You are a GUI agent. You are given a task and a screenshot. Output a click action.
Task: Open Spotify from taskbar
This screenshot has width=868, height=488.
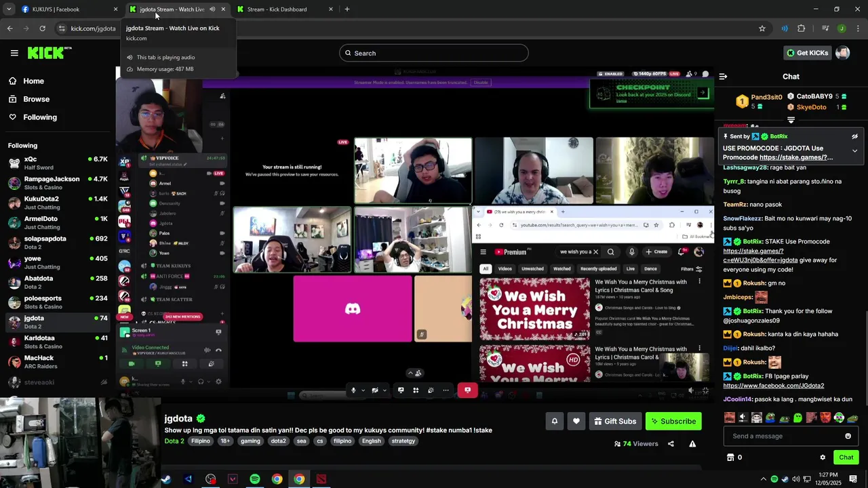[255, 479]
